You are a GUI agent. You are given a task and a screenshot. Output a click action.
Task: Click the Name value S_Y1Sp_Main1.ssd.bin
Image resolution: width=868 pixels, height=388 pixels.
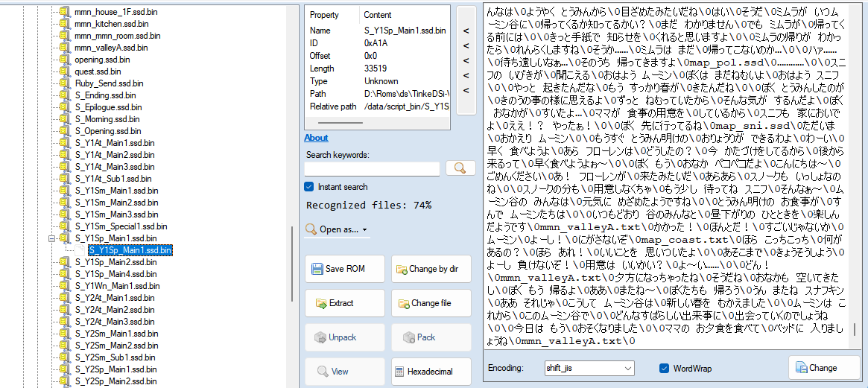pyautogui.click(x=405, y=30)
